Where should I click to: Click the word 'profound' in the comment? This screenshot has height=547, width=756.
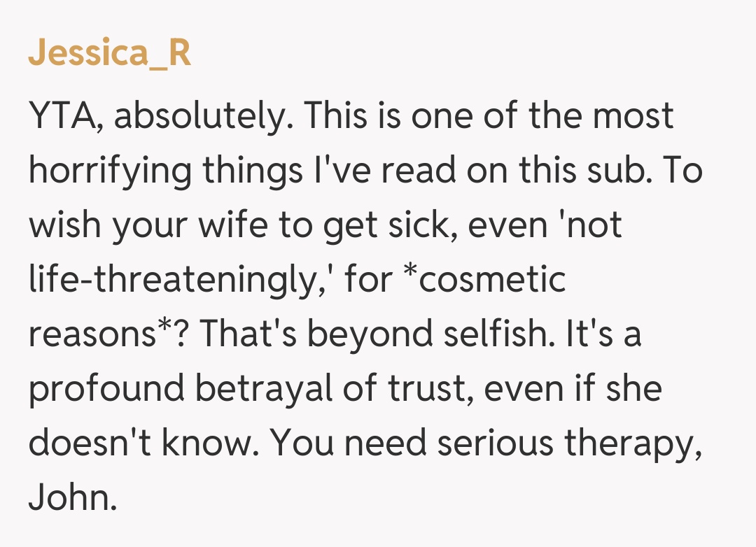tap(105, 390)
